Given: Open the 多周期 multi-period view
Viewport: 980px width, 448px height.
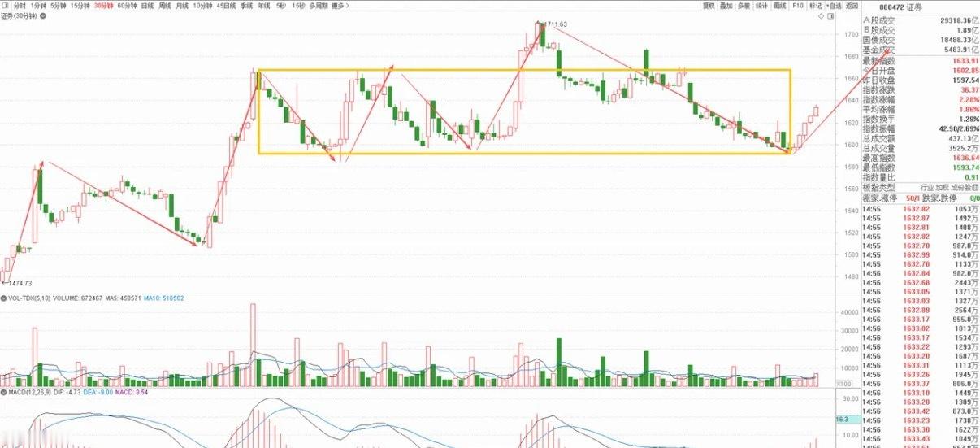Looking at the screenshot, I should click(318, 5).
